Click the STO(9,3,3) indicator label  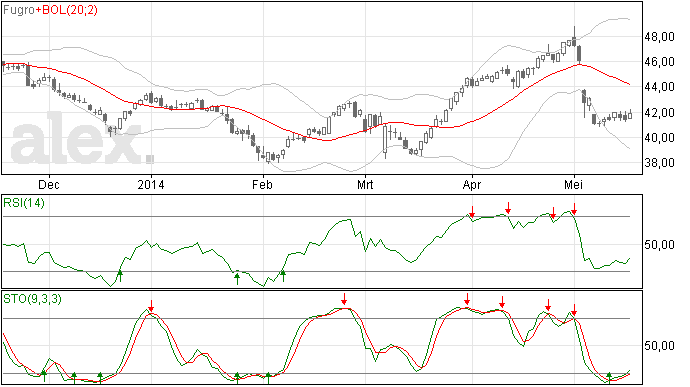(33, 299)
